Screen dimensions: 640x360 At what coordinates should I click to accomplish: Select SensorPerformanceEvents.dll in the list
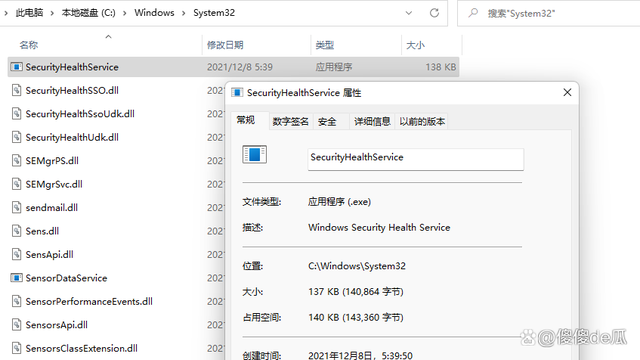[89, 301]
